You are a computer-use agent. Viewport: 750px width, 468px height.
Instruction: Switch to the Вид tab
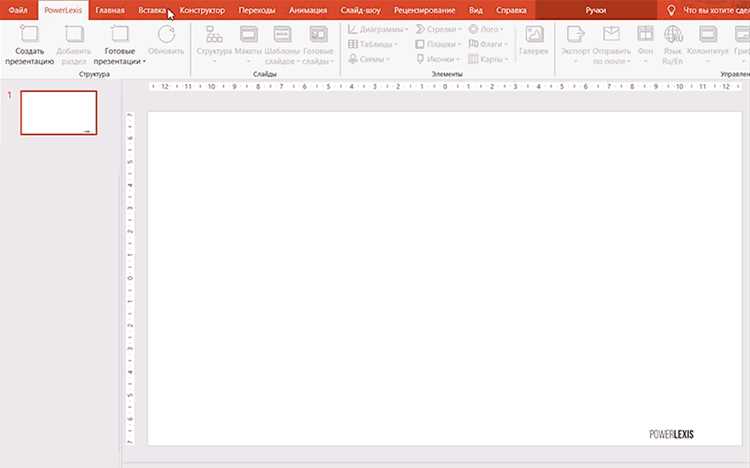[x=475, y=10]
